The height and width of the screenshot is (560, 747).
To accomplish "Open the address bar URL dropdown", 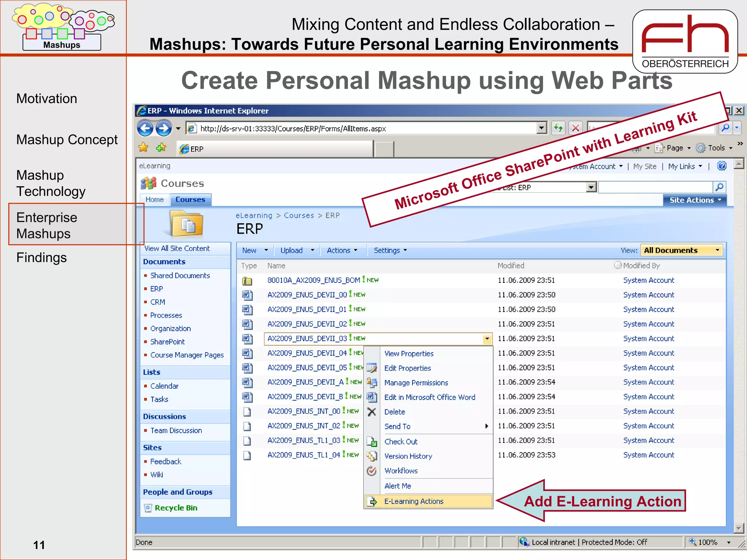I will tap(542, 128).
